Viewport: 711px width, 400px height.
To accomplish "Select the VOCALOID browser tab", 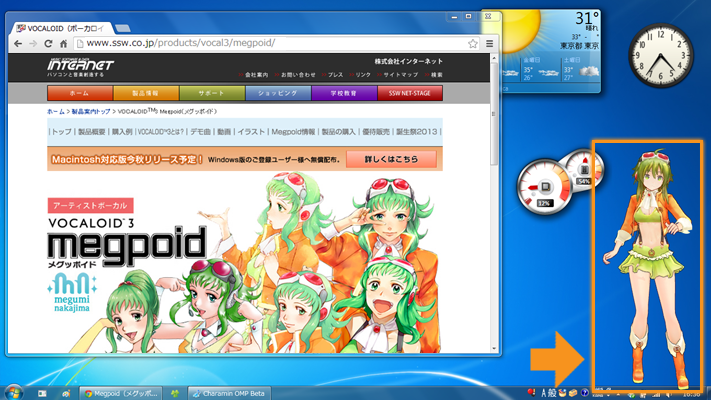I will pyautogui.click(x=61, y=28).
